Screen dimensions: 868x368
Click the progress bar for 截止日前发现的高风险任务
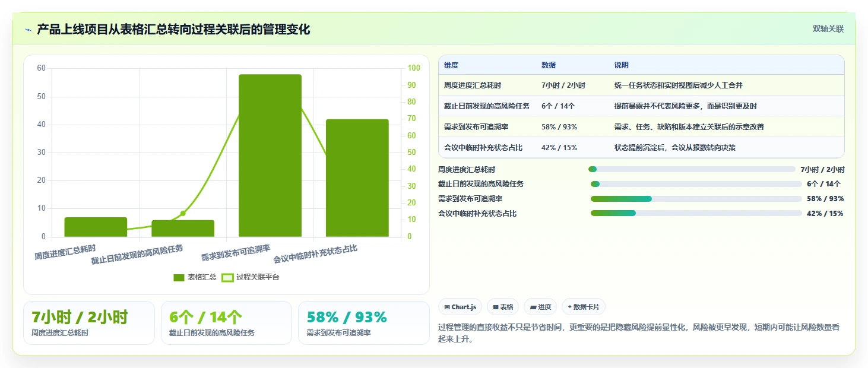(696, 184)
